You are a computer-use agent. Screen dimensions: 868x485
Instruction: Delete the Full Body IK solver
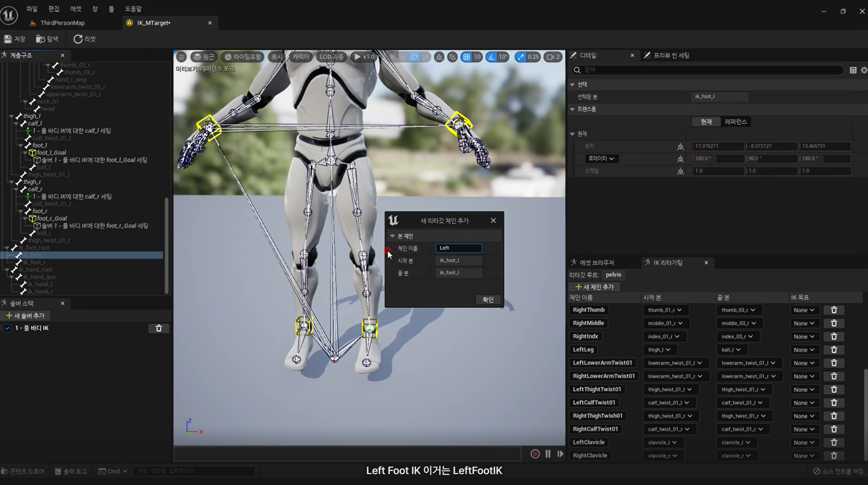[x=159, y=328]
